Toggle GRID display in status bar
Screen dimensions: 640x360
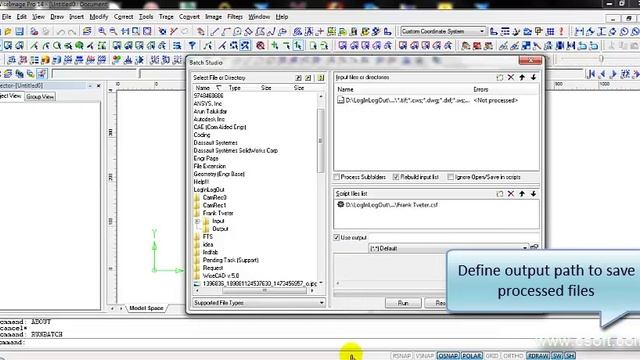[492, 356]
